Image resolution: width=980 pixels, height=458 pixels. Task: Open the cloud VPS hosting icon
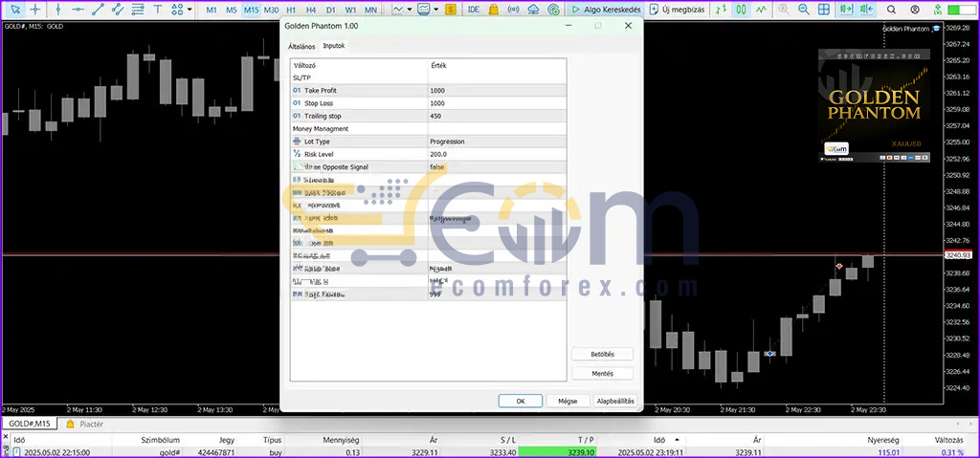533,10
